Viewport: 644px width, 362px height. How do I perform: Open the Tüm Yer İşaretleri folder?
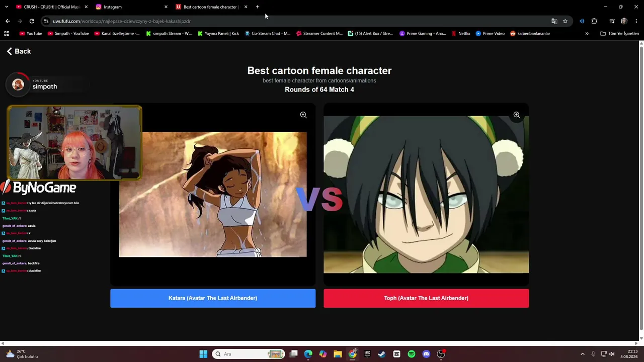[620, 34]
